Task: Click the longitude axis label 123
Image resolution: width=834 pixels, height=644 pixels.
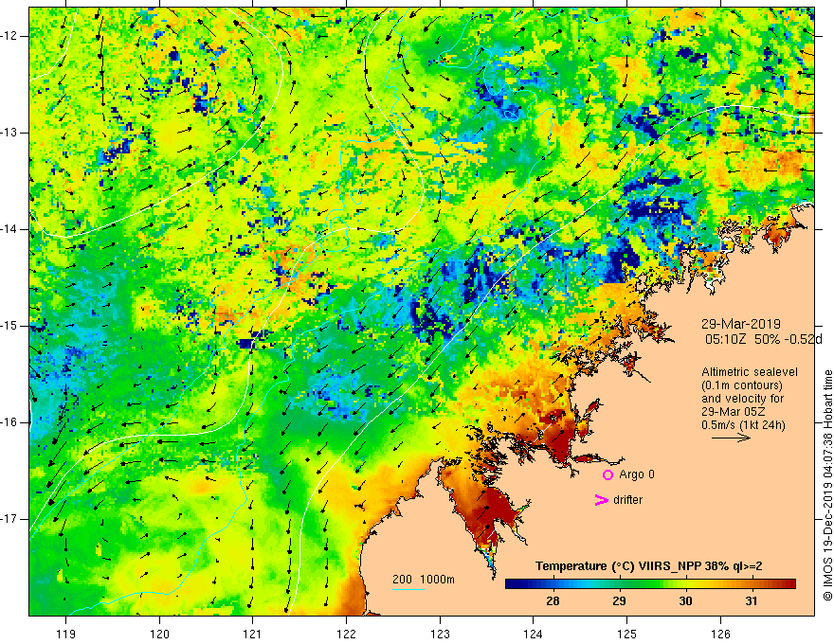Action: 440,634
